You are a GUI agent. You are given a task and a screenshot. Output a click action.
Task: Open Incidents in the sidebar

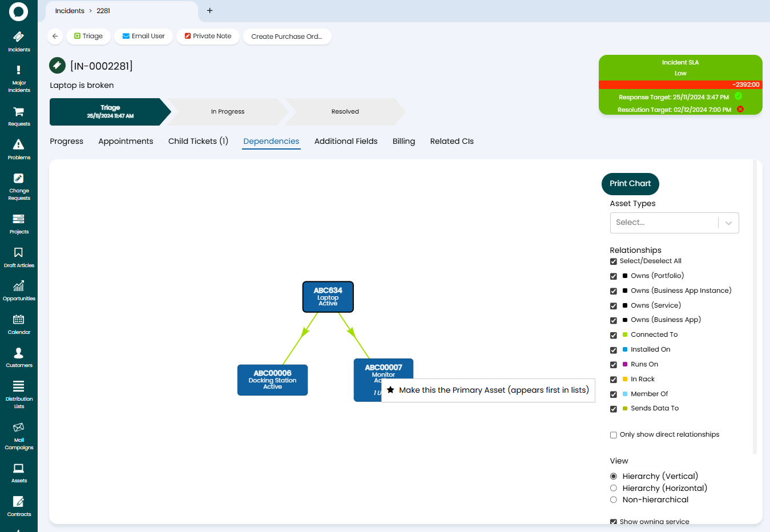coord(19,42)
